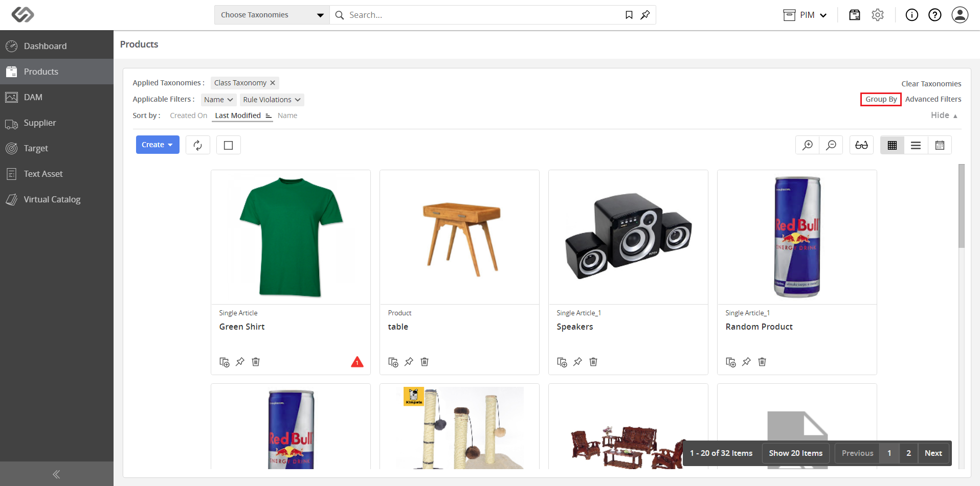Pin the Random Product item
Viewport: 980px width, 486px height.
coord(746,362)
